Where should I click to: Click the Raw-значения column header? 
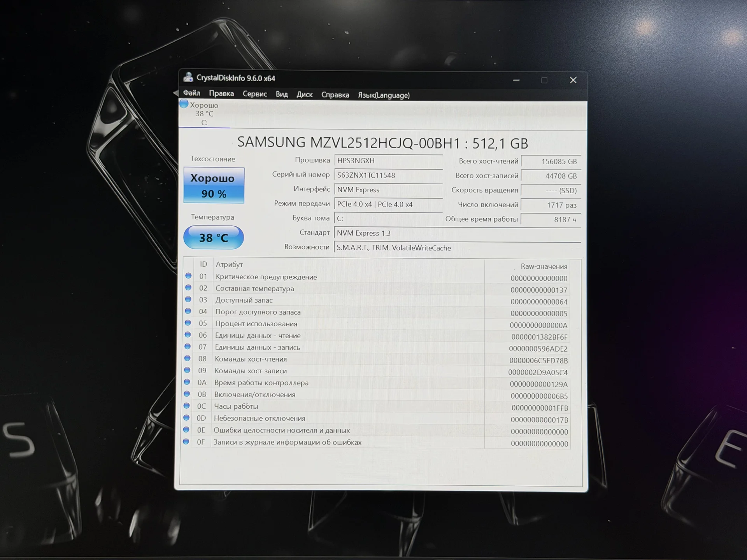click(x=544, y=266)
